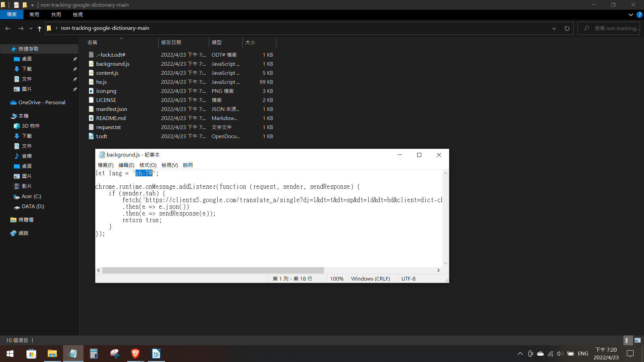
Task: Open the Calculator taskbar icon
Action: pos(94,354)
